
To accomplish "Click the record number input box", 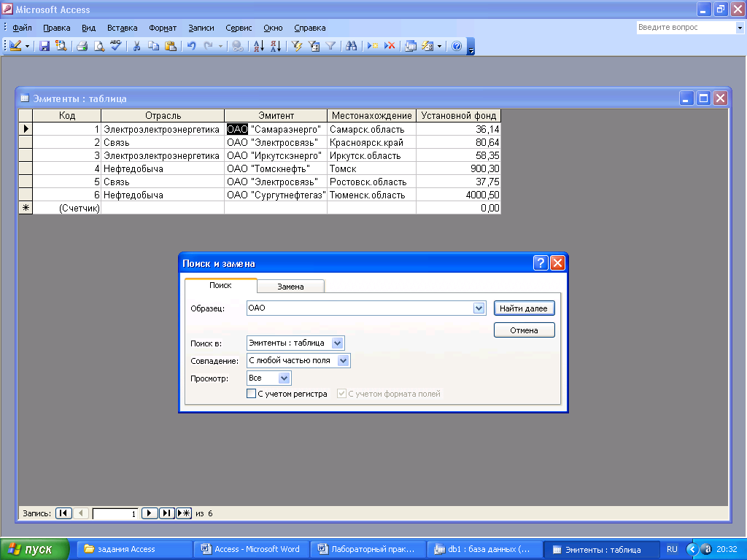I will [x=115, y=513].
